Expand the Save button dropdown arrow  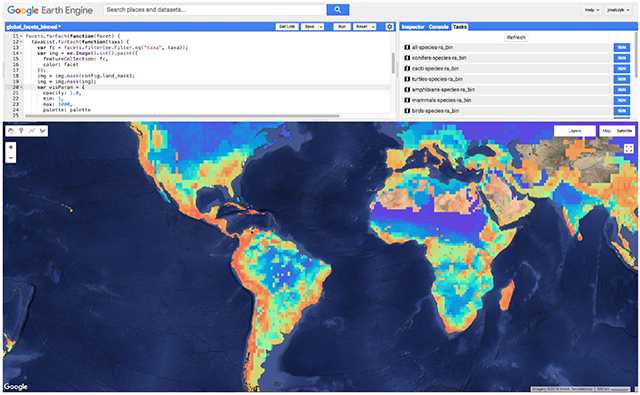click(x=321, y=27)
